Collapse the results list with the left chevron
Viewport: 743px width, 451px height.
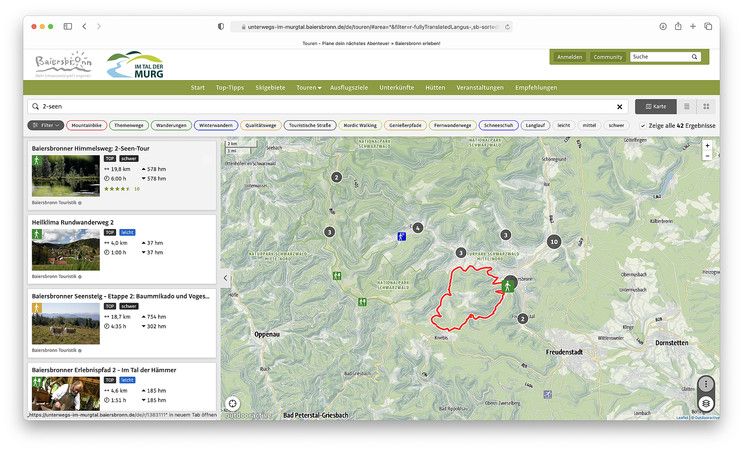pos(226,278)
